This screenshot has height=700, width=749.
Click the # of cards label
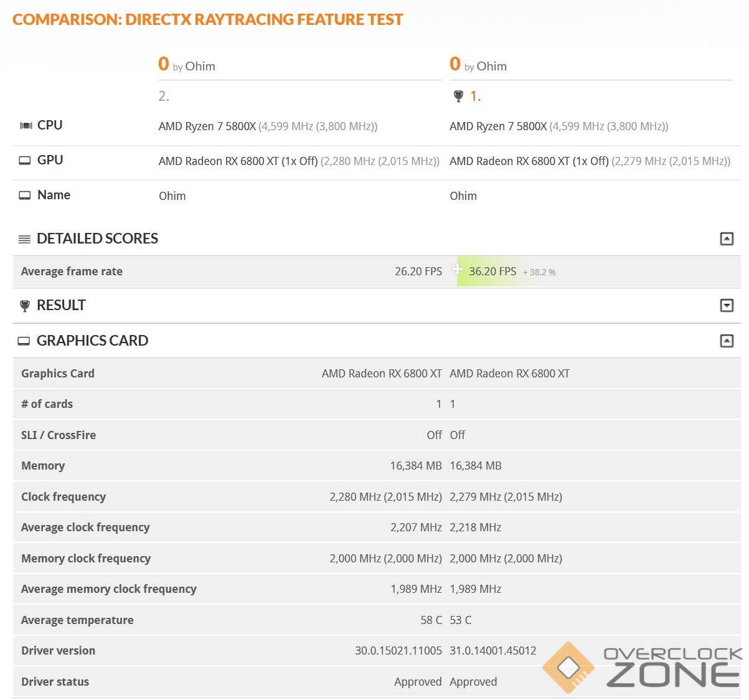click(x=47, y=404)
